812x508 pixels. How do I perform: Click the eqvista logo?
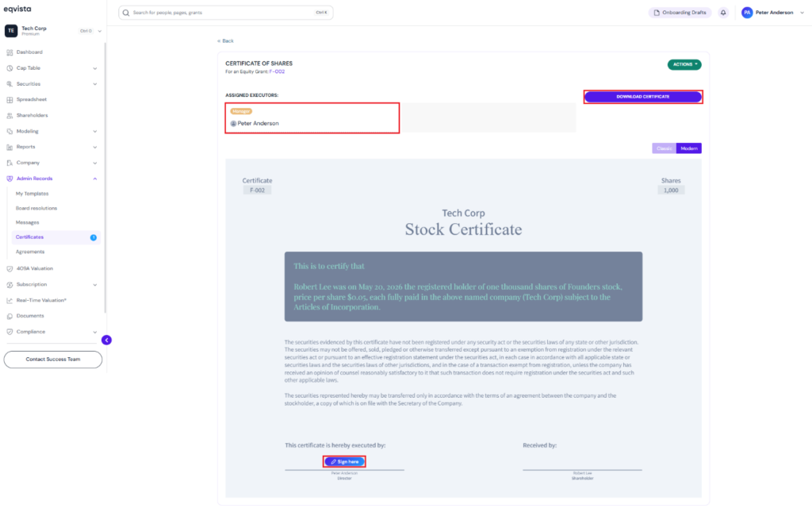coord(17,9)
